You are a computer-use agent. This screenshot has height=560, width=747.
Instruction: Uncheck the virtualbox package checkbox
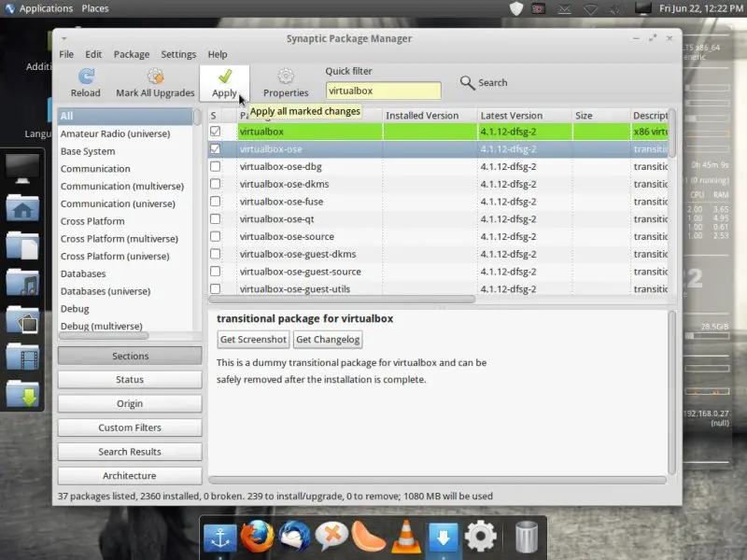pyautogui.click(x=216, y=132)
